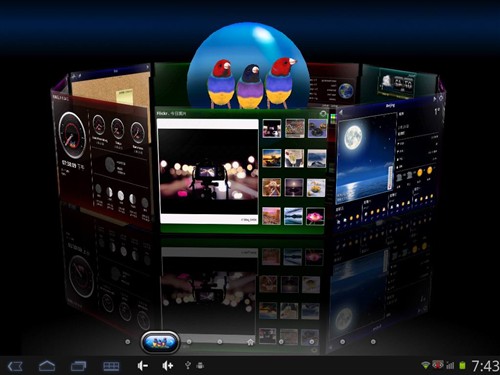
Task: Open the purple sunset over water thumbnail
Action: (294, 187)
